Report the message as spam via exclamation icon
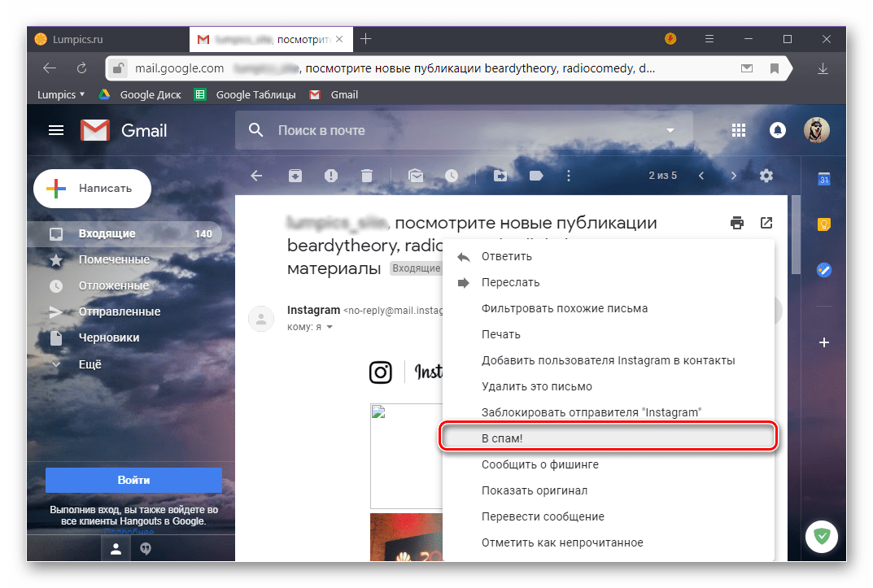This screenshot has width=873, height=588. point(330,175)
